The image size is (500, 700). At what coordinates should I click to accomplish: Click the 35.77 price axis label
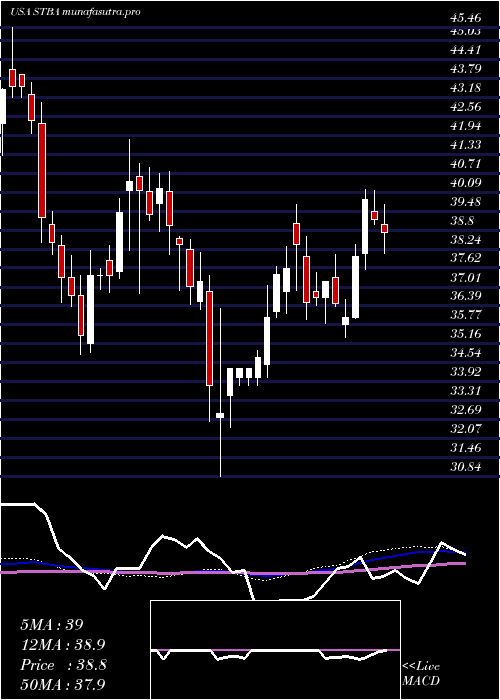(466, 315)
